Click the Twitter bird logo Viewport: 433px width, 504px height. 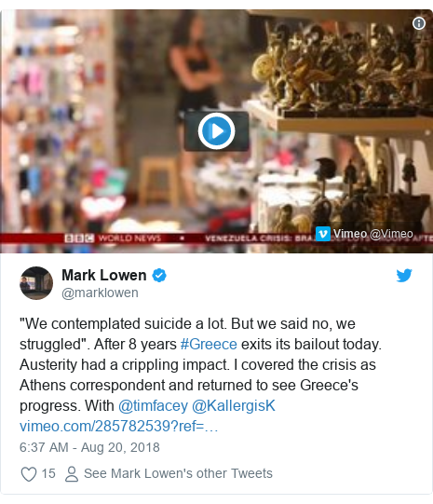click(x=404, y=276)
